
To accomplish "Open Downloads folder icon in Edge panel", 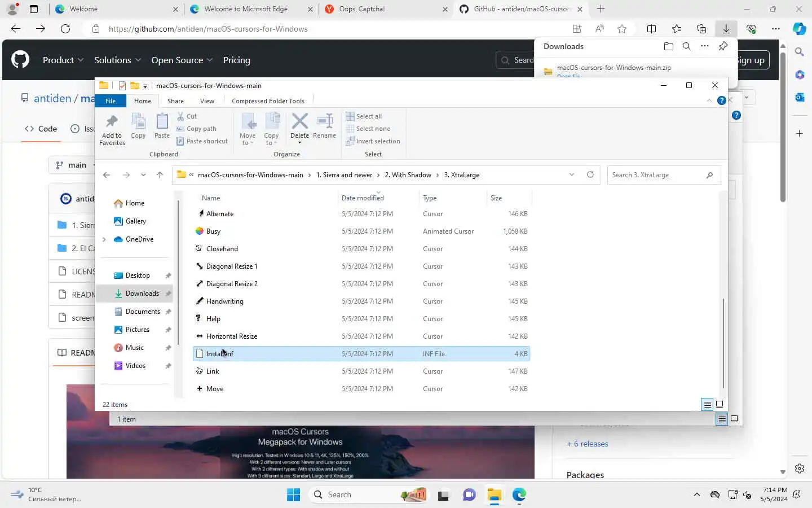I will click(669, 46).
